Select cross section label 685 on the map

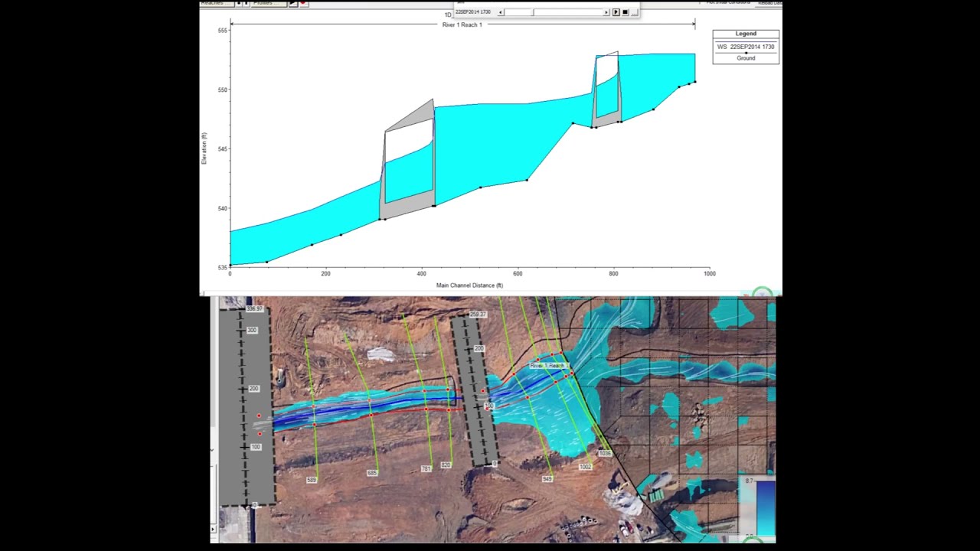coord(372,473)
